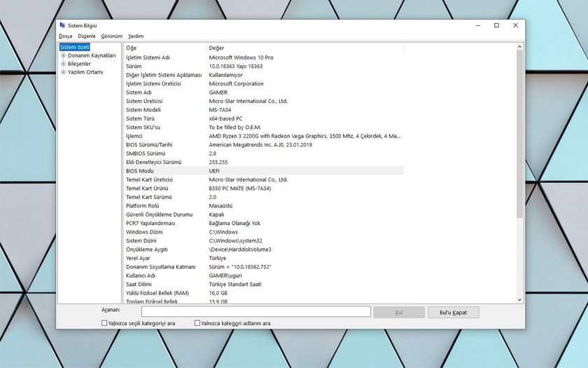This screenshot has width=588, height=368.
Task: Click the vertical scrollbar thumb
Action: 519,133
